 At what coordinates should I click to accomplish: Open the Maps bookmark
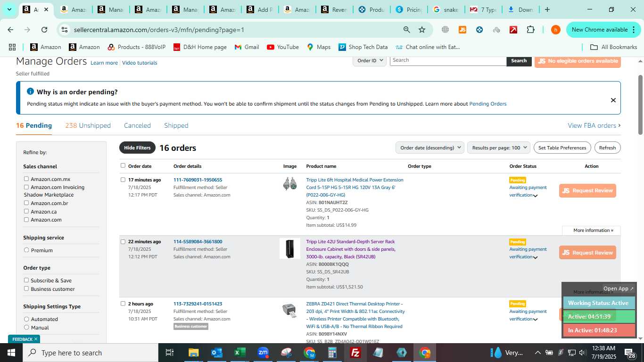coord(319,47)
